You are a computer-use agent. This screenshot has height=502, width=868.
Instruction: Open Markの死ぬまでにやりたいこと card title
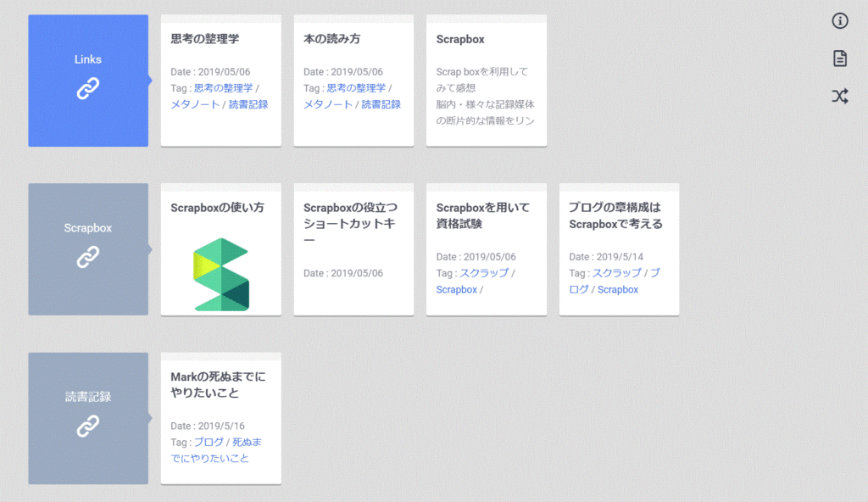point(218,384)
